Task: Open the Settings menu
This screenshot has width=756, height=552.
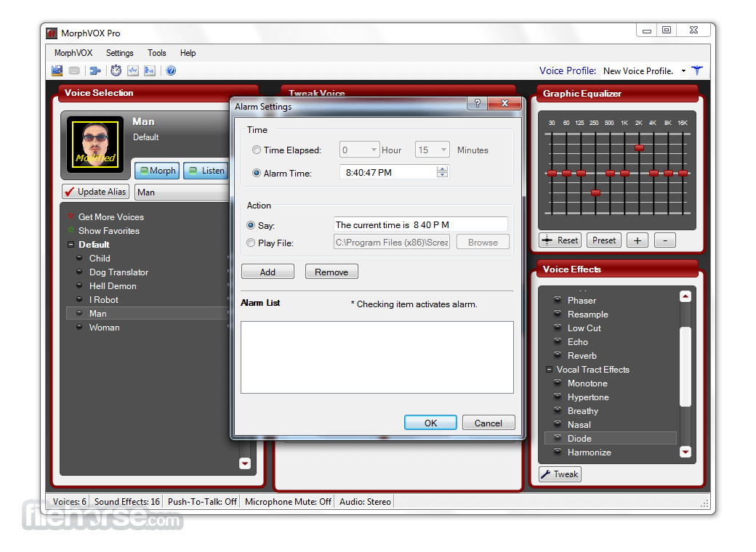Action: tap(119, 53)
